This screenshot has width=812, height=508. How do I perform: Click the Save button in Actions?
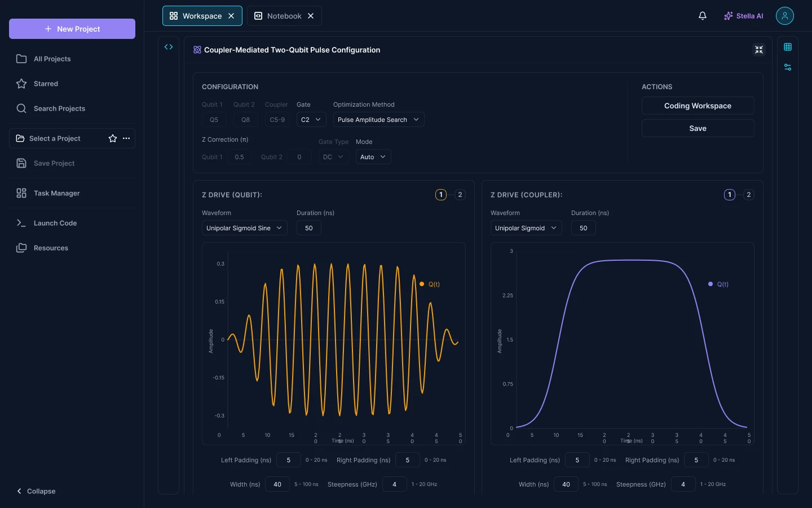click(698, 128)
